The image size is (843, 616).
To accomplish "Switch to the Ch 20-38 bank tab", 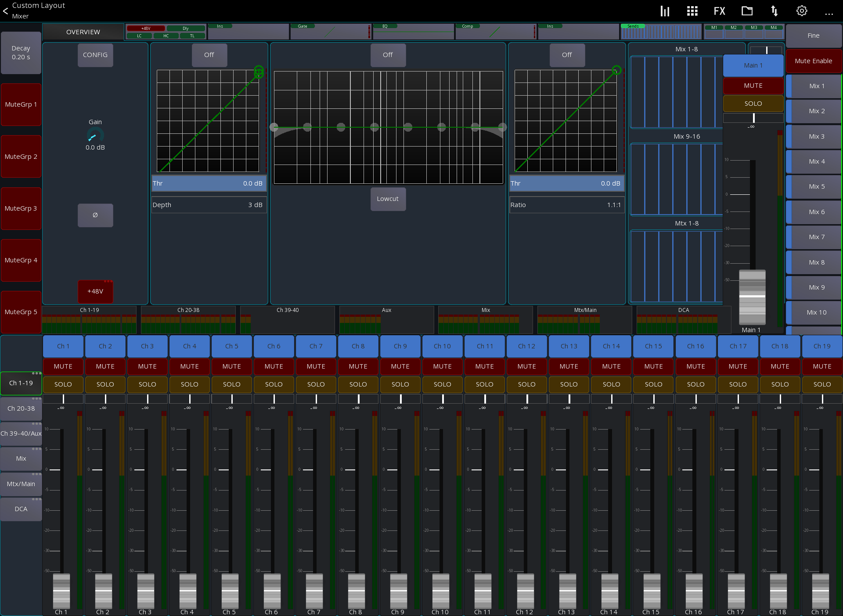I will (21, 408).
